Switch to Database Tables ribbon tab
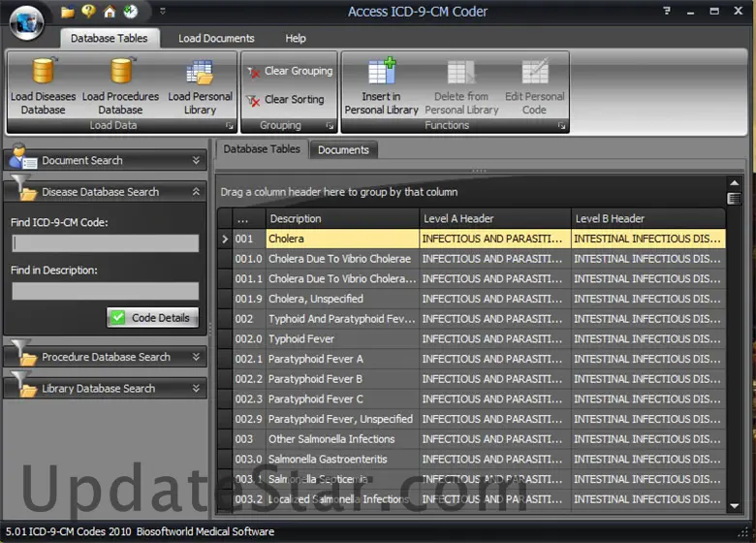The image size is (756, 543). (x=109, y=38)
